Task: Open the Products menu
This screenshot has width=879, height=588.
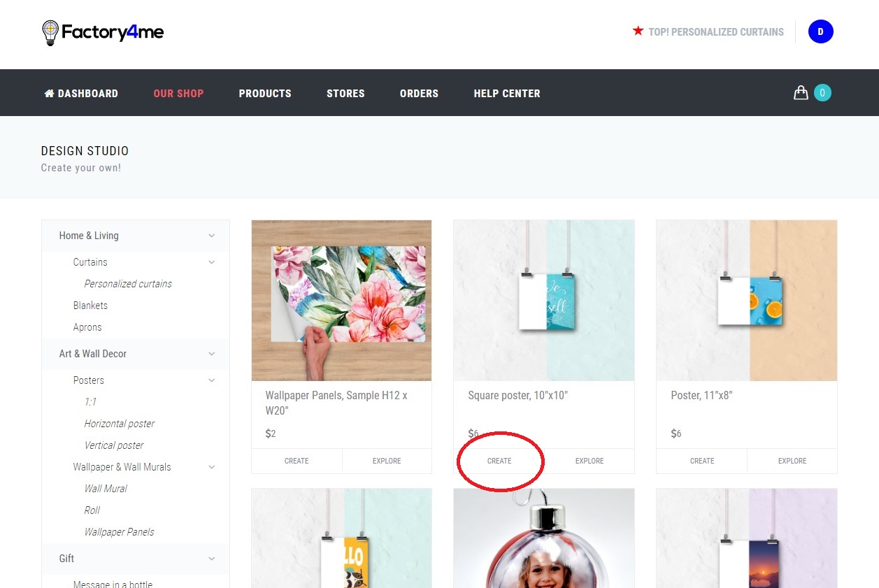Action: pyautogui.click(x=265, y=93)
